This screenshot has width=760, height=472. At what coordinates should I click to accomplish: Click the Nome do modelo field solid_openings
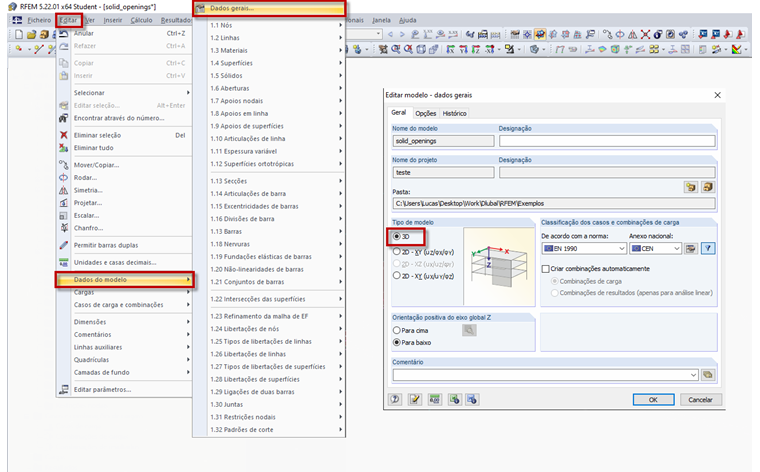(x=443, y=141)
